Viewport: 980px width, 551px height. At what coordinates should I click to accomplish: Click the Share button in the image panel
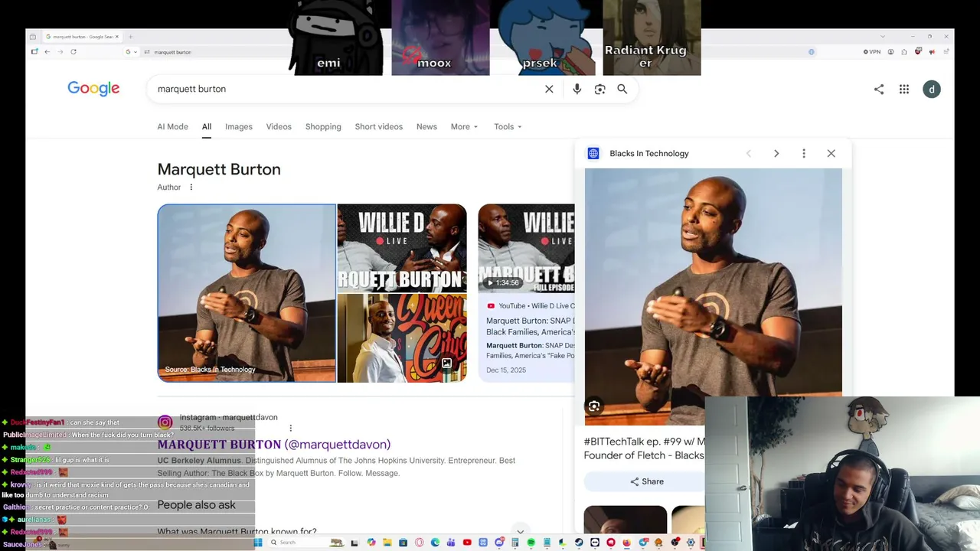pos(647,481)
